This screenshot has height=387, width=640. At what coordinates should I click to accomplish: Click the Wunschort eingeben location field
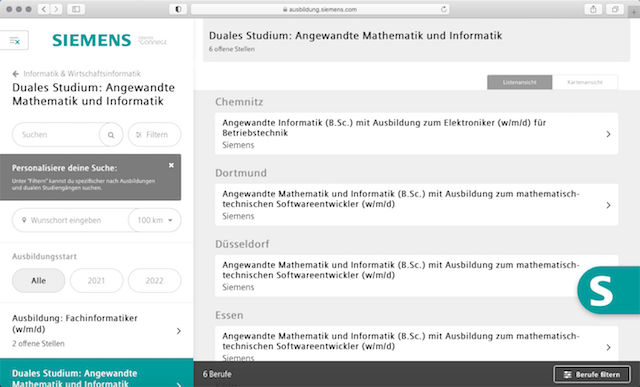pyautogui.click(x=70, y=220)
